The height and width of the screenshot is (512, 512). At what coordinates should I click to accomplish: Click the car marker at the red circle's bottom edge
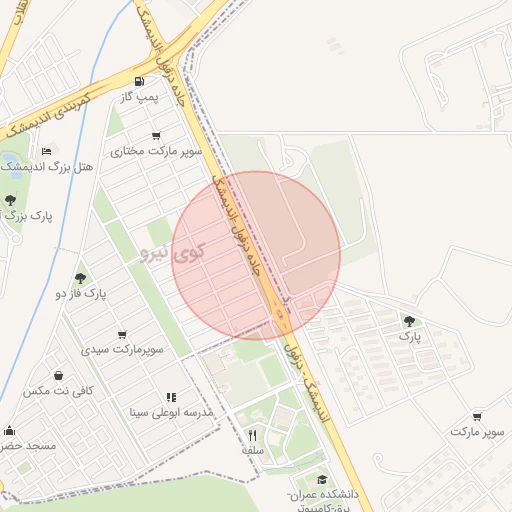pyautogui.click(x=280, y=314)
